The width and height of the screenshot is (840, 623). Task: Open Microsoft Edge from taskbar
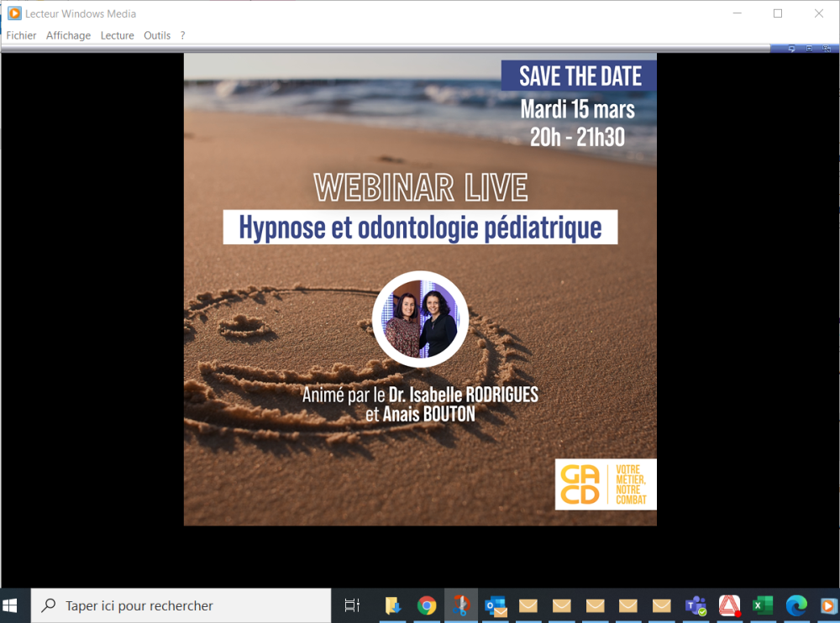click(796, 606)
